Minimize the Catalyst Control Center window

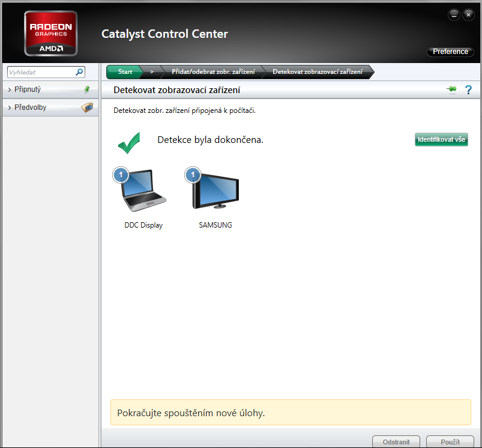pyautogui.click(x=454, y=15)
